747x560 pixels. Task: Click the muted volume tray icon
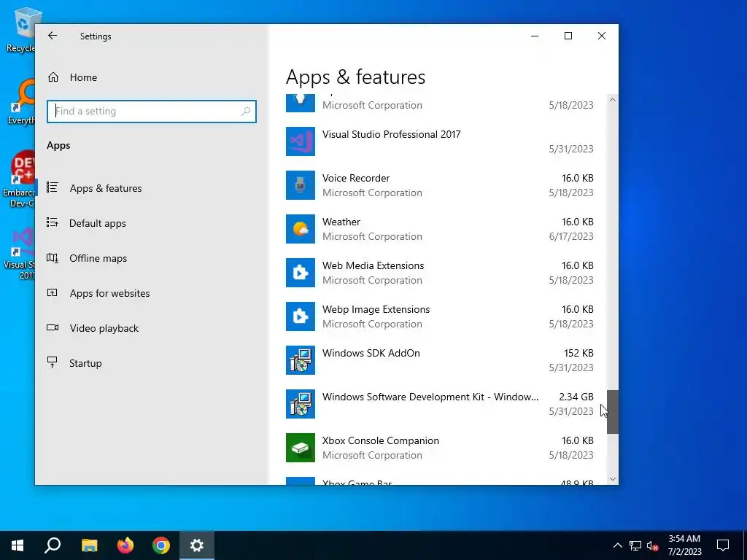(x=653, y=545)
